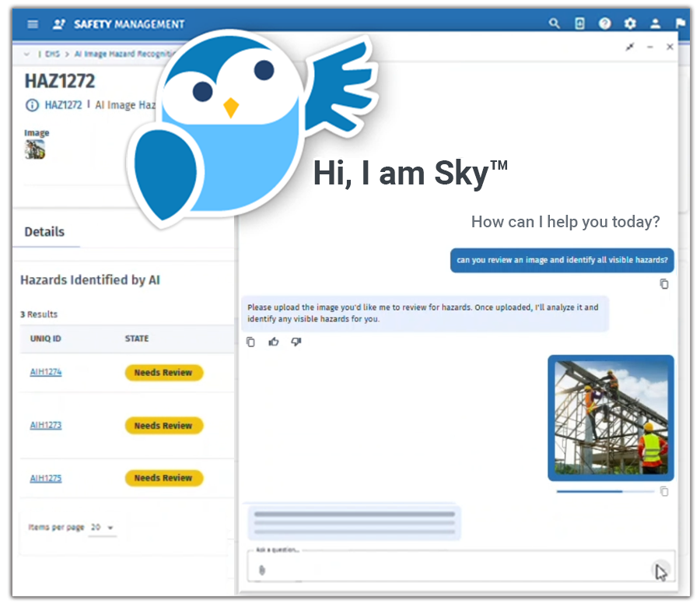
Task: Click the pop-out arrow on the chat window
Action: point(630,47)
